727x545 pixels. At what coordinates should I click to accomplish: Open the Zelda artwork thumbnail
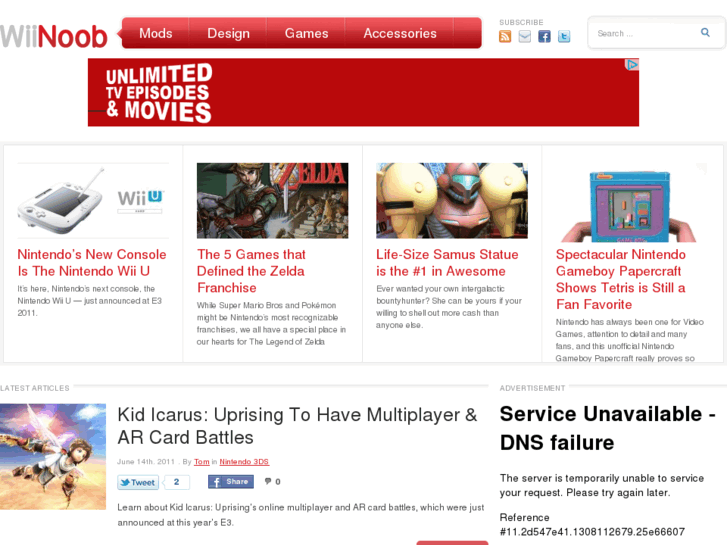(x=272, y=201)
